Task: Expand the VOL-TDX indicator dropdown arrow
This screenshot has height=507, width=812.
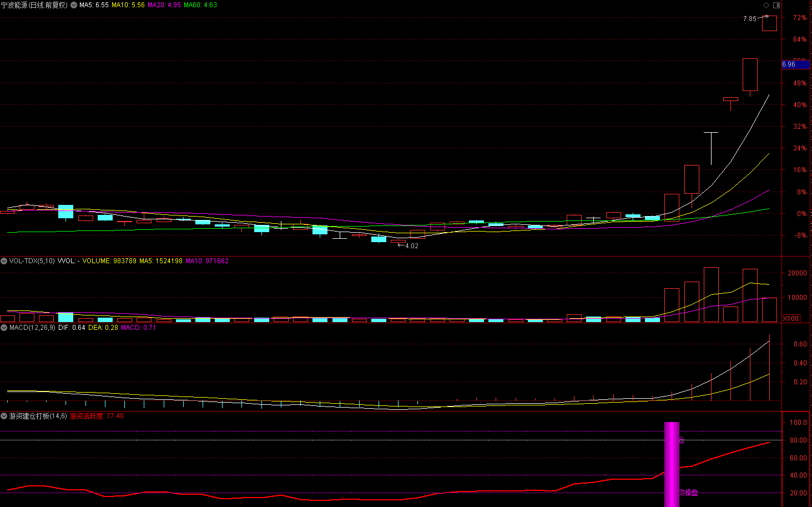Action: point(4,260)
